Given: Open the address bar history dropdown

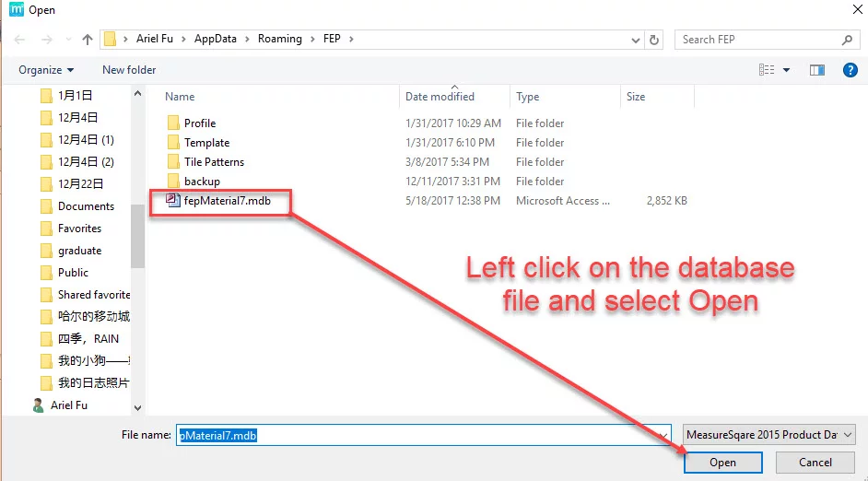Looking at the screenshot, I should [636, 40].
